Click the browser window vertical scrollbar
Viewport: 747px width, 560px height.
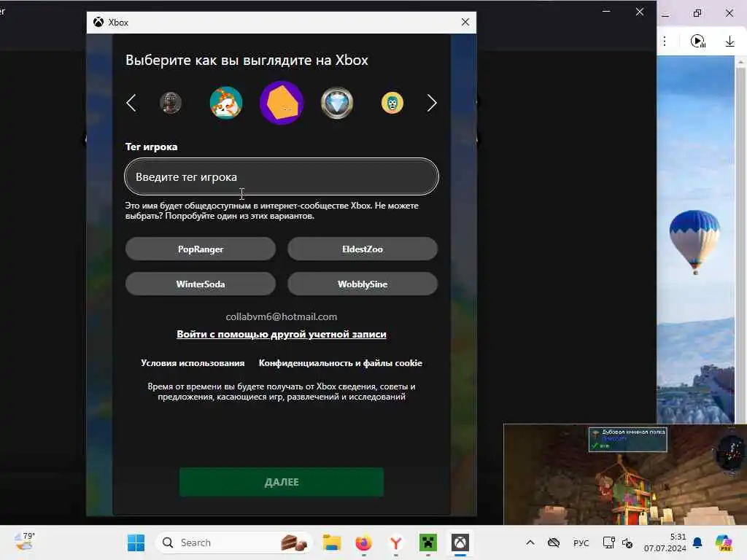click(741, 238)
